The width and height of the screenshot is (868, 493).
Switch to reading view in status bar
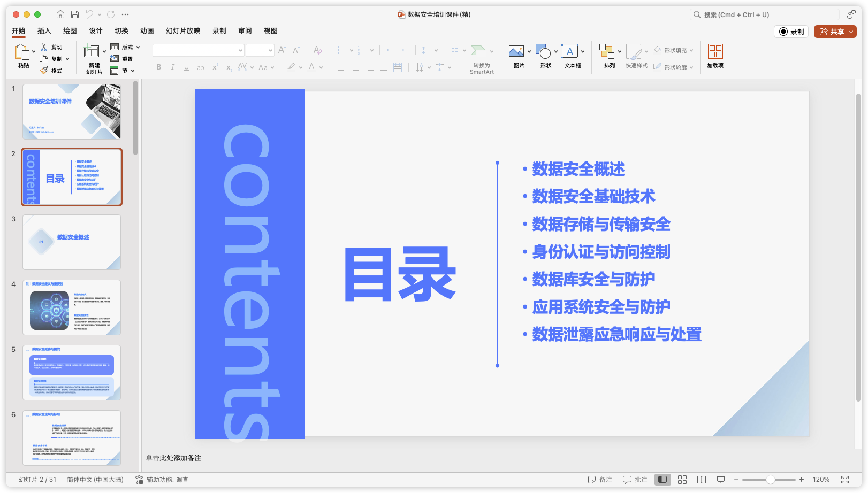(702, 480)
